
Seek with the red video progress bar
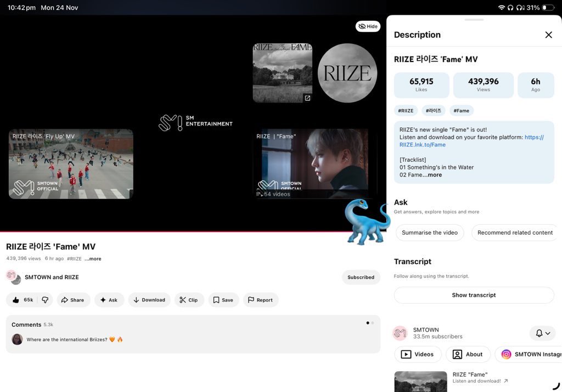193,231
